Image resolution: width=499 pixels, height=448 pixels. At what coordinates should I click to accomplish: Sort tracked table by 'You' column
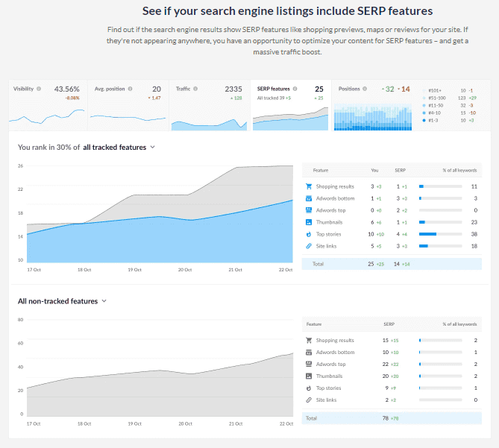tap(374, 171)
